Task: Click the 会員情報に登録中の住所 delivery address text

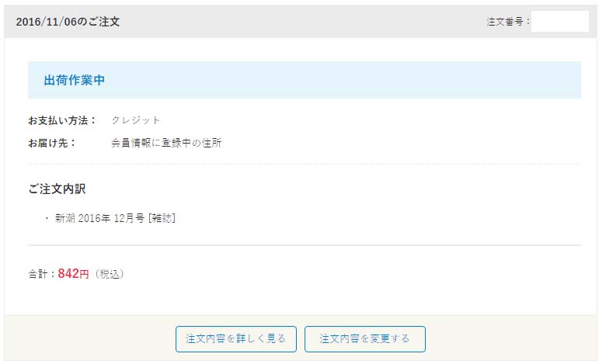Action: [166, 143]
